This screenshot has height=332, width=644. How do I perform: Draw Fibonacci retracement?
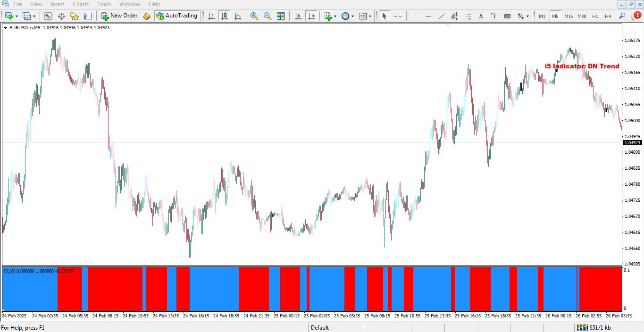[x=468, y=16]
